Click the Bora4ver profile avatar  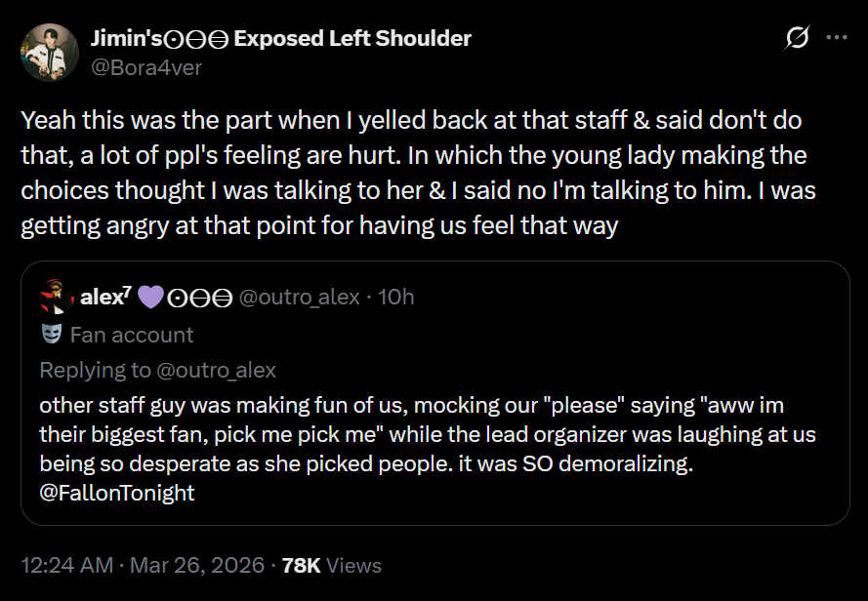click(49, 53)
